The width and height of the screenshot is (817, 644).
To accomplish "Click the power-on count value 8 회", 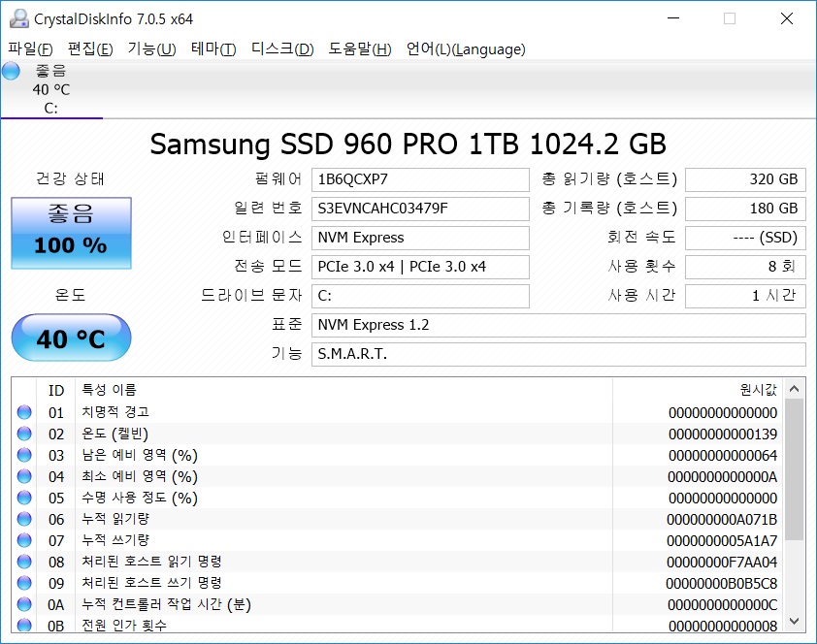I will (x=745, y=267).
